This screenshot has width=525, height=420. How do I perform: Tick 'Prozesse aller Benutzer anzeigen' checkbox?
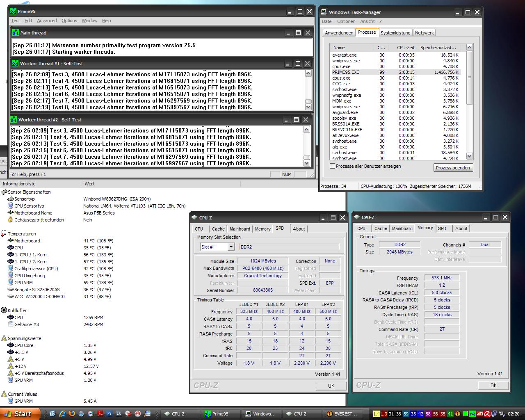[x=333, y=166]
